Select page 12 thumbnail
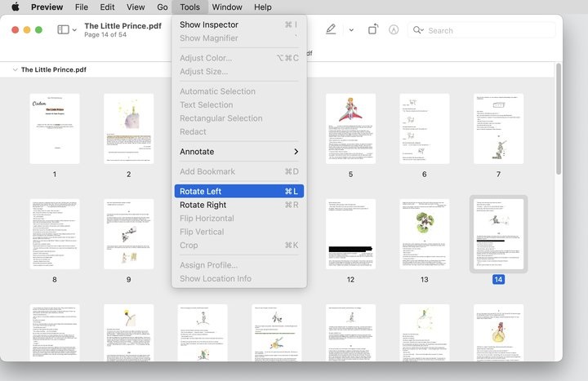Image resolution: width=588 pixels, height=381 pixels. (350, 234)
